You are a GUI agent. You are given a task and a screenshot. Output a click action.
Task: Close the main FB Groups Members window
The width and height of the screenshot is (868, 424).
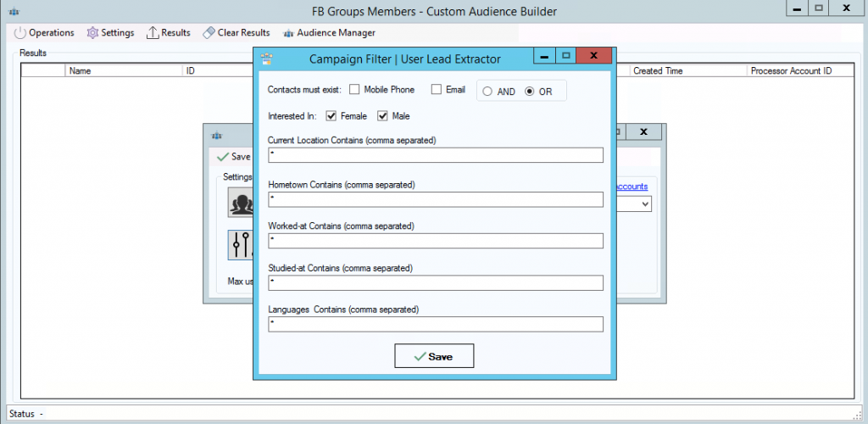tap(847, 8)
